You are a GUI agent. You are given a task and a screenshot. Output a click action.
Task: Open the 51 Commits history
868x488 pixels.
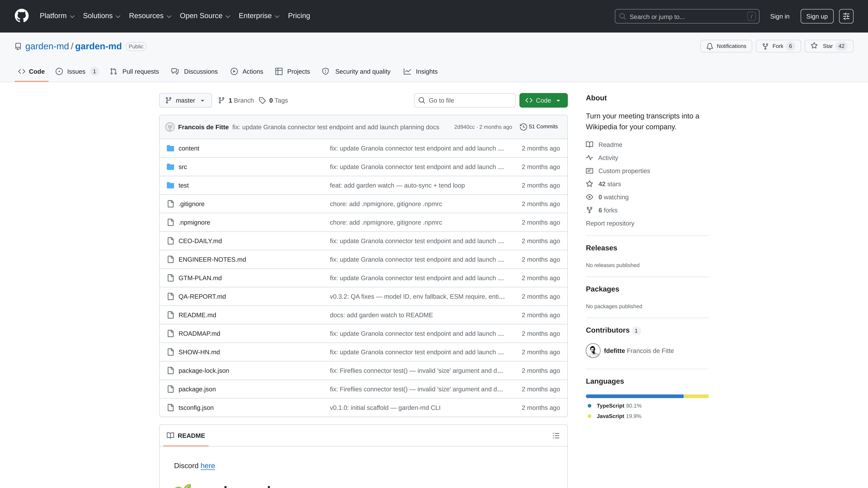(x=538, y=127)
